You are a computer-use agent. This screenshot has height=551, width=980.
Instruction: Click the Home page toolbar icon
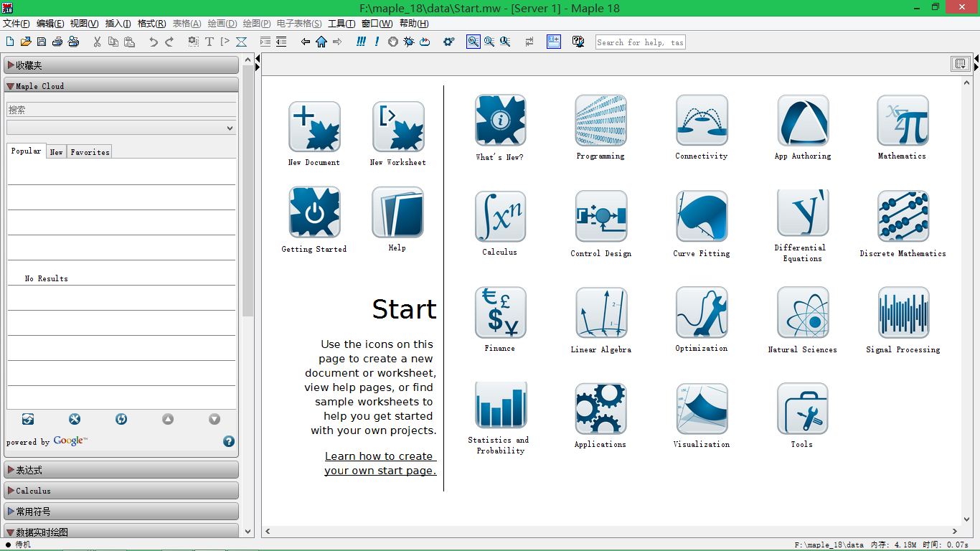pyautogui.click(x=321, y=42)
